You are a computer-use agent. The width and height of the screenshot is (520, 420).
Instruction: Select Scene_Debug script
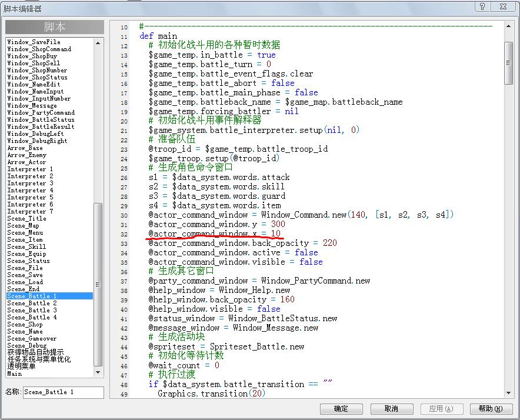27,345
